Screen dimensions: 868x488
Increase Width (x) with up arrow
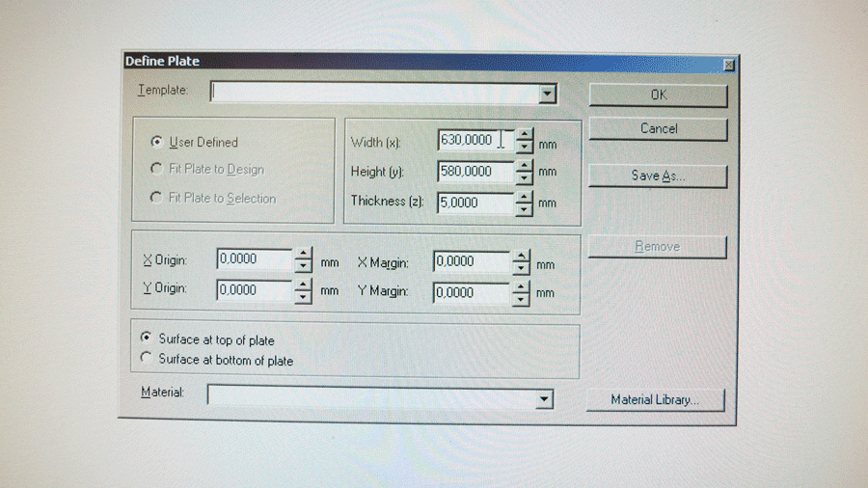(524, 134)
